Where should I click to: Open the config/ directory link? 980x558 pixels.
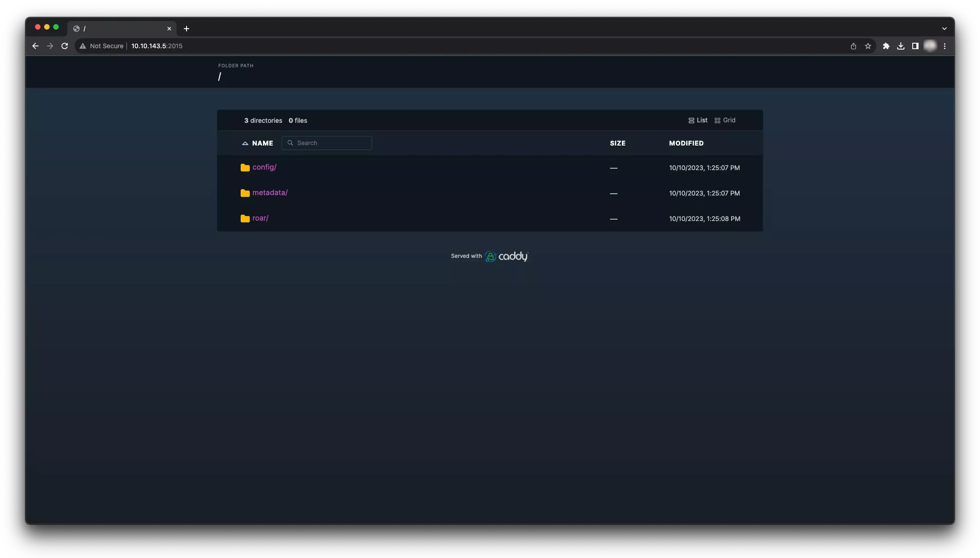tap(264, 167)
